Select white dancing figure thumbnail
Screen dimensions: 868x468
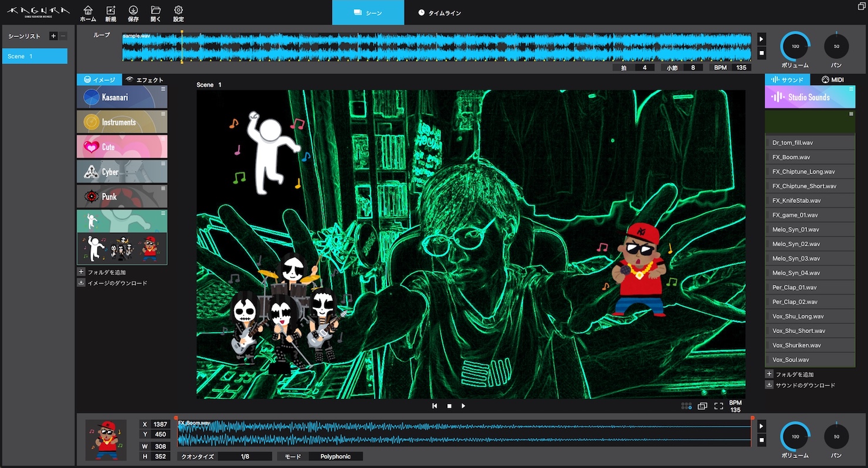93,248
